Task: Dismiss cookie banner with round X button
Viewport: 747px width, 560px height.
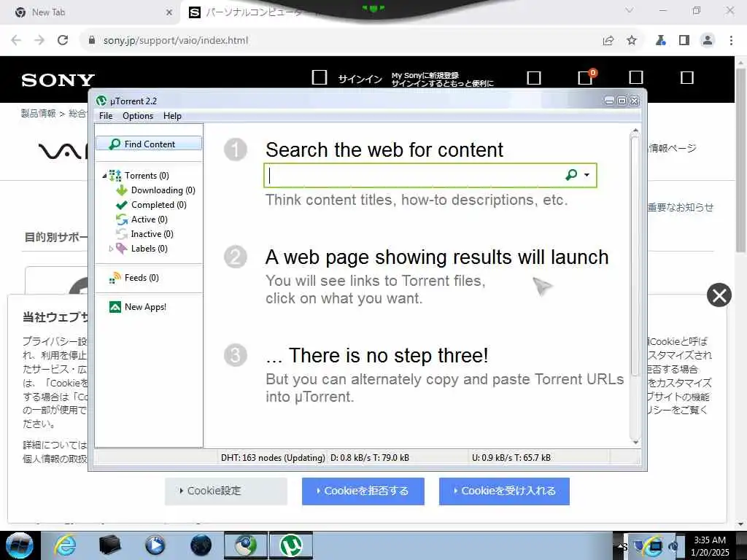Action: [719, 295]
